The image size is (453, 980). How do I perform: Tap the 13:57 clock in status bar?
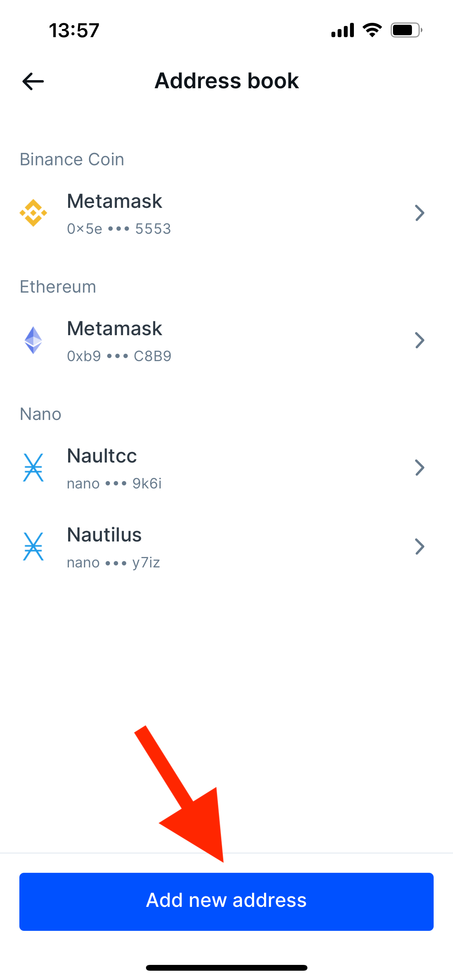[74, 30]
